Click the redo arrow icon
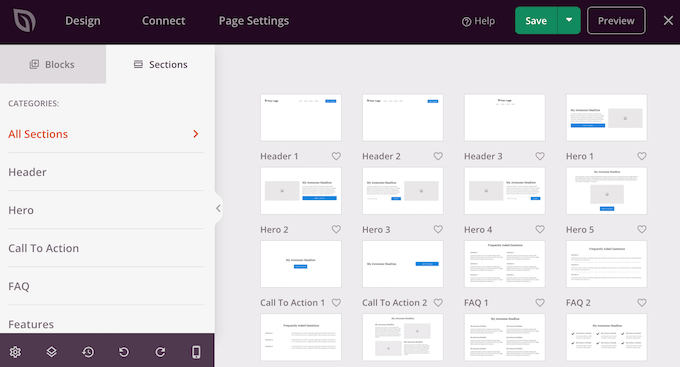 tap(160, 352)
